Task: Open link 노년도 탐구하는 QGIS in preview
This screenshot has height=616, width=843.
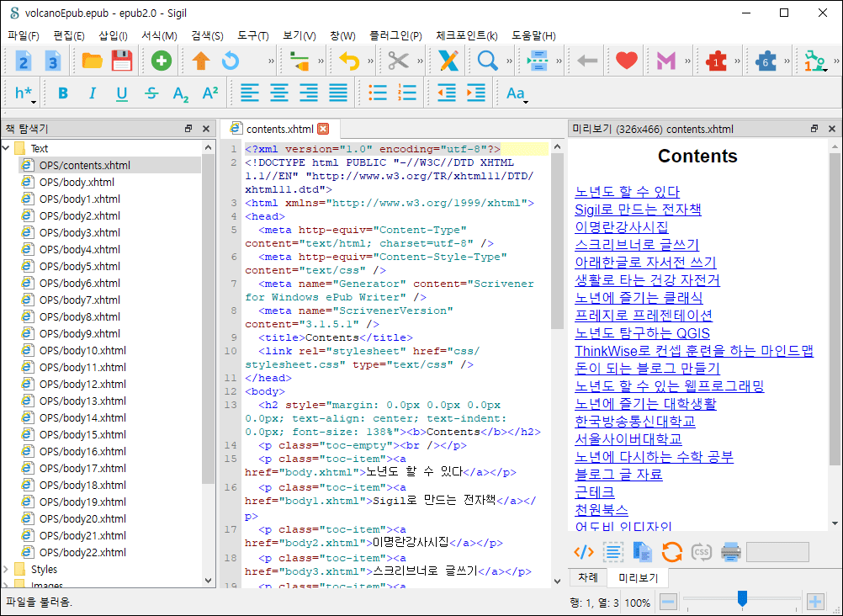Action: [x=642, y=333]
